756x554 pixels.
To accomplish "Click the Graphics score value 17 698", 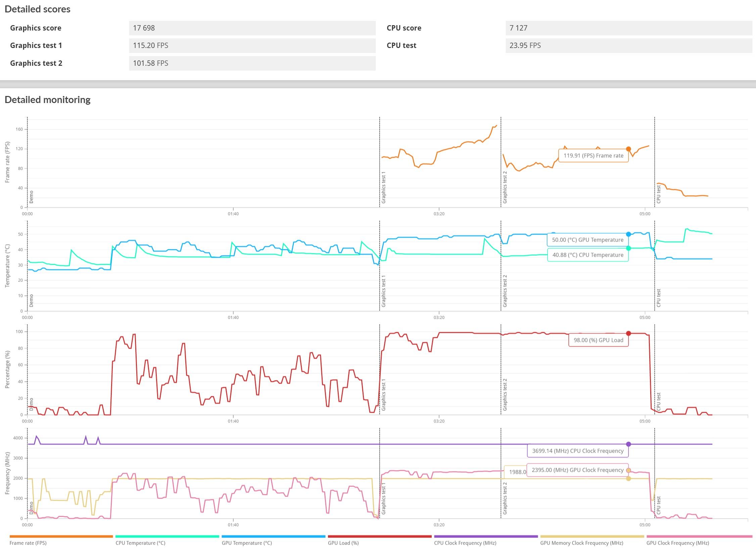I will [x=144, y=28].
